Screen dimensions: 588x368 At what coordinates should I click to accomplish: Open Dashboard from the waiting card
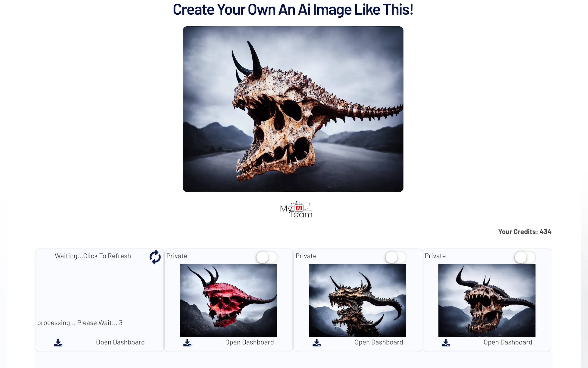tap(120, 342)
